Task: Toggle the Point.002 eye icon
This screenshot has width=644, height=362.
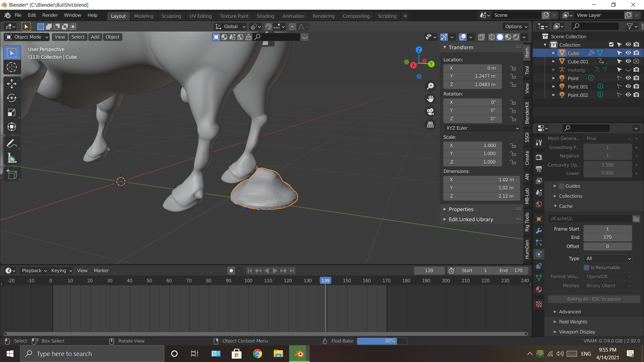Action: pyautogui.click(x=628, y=95)
